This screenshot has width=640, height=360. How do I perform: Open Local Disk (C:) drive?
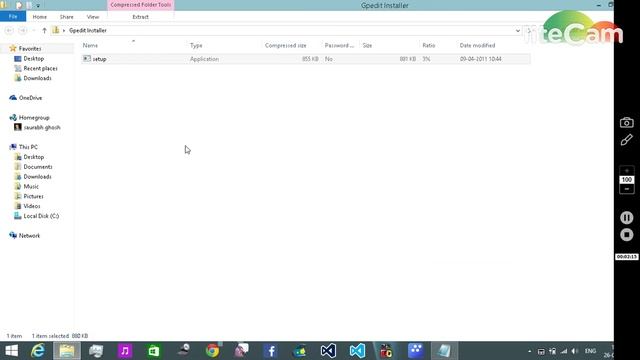[x=41, y=216]
